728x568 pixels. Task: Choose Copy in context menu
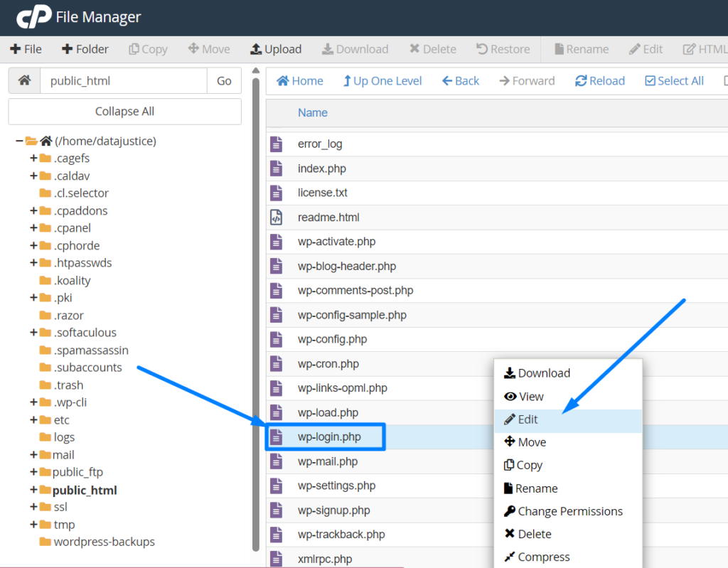[568, 465]
